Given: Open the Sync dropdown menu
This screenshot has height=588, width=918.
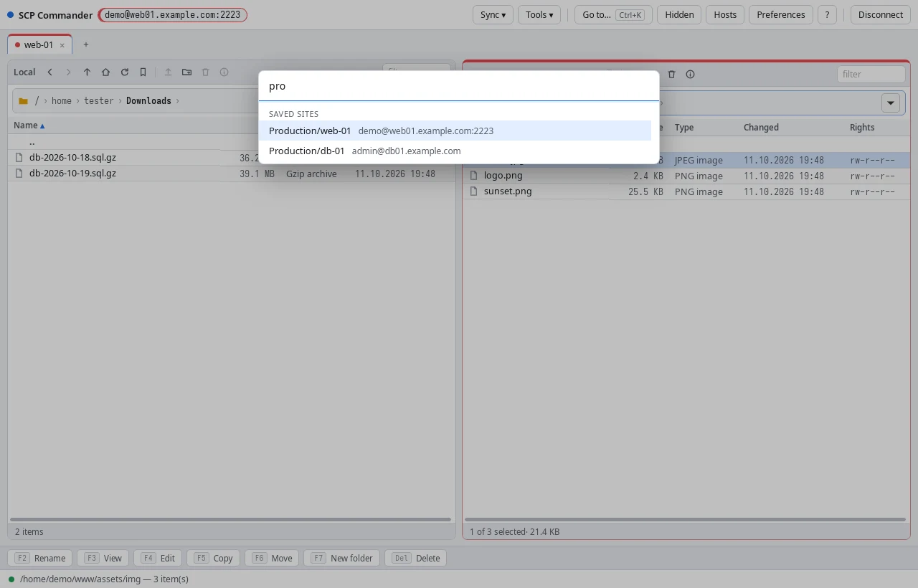Looking at the screenshot, I should pos(493,14).
